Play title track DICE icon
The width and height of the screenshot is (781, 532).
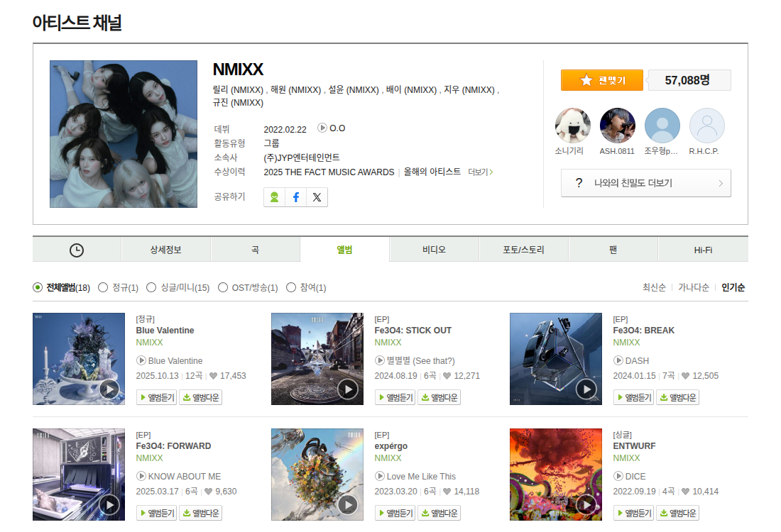(618, 476)
